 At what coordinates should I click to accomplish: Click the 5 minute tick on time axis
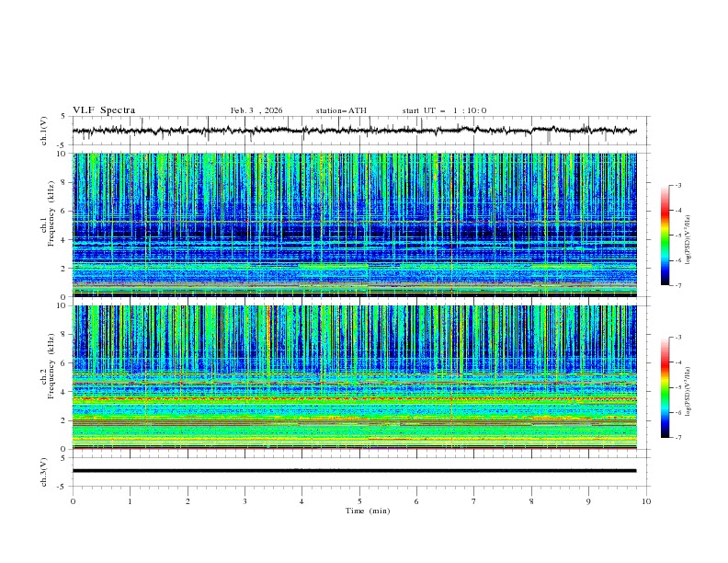359,501
